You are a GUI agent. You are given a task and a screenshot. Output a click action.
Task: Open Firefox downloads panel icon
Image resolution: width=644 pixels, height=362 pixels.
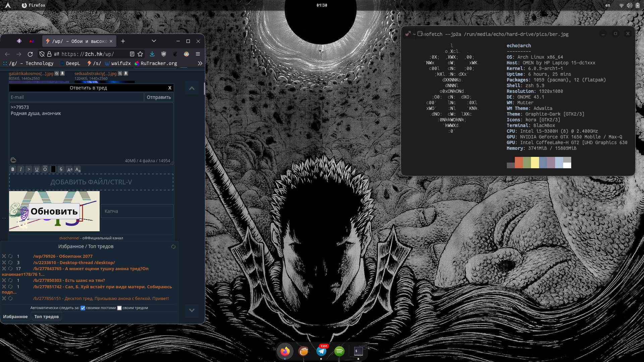coord(152,54)
